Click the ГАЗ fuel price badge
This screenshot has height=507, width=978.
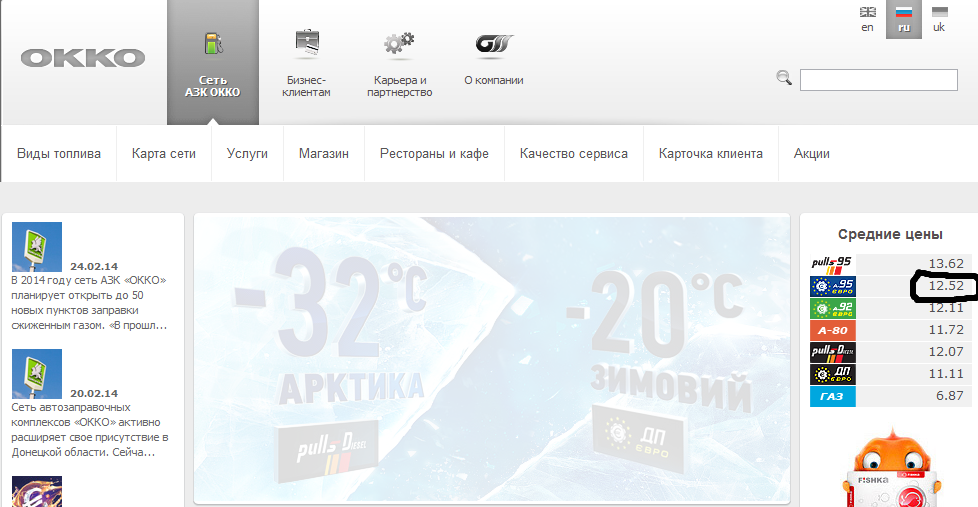(x=831, y=396)
